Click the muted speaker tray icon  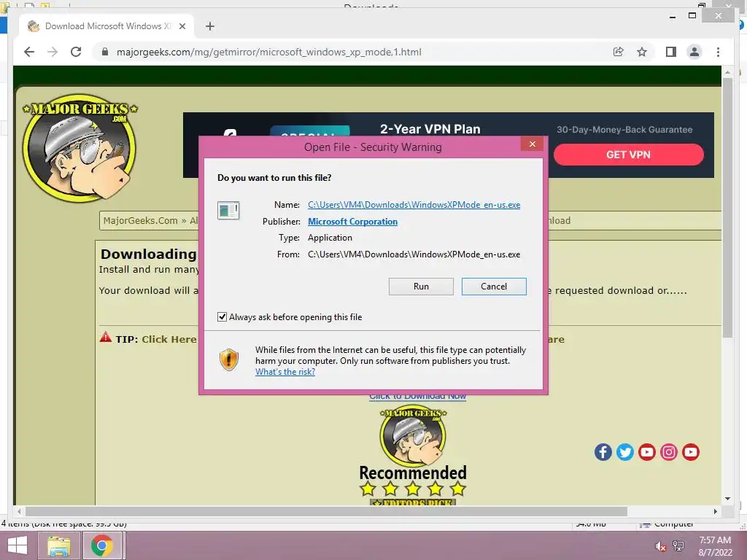coord(660,546)
